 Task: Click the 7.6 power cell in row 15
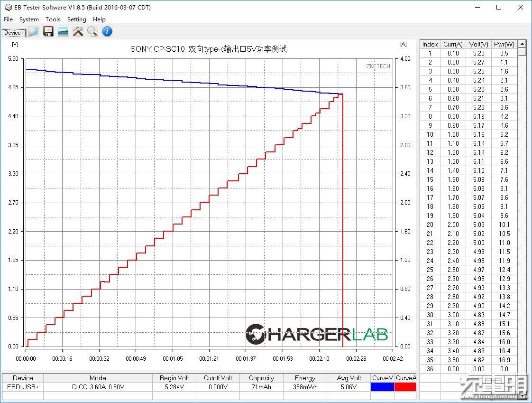(x=504, y=179)
